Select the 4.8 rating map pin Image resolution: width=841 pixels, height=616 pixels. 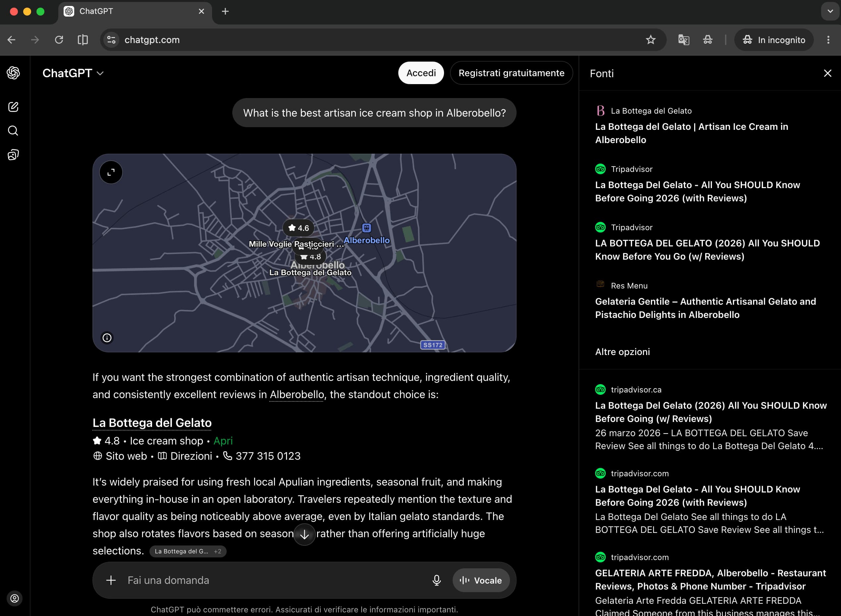pos(310,257)
